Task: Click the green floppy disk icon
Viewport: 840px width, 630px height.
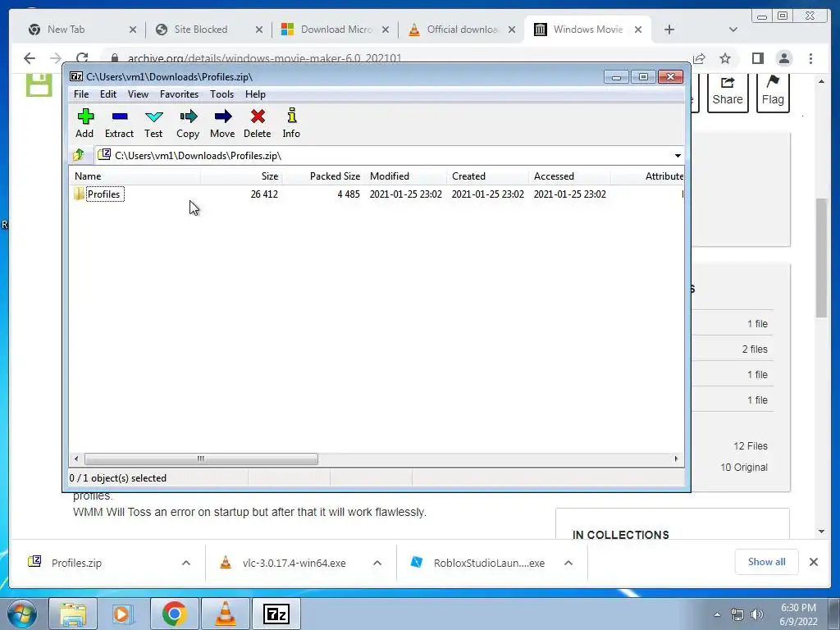Action: click(x=39, y=84)
